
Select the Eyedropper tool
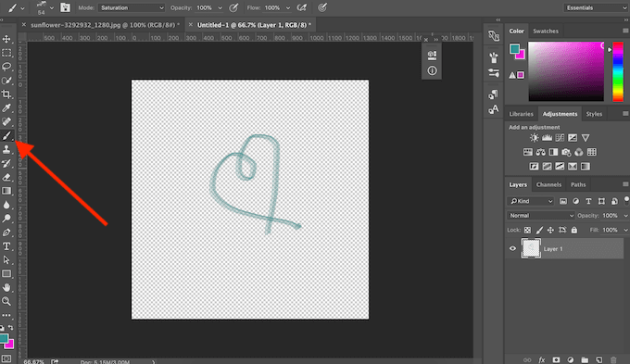click(6, 107)
